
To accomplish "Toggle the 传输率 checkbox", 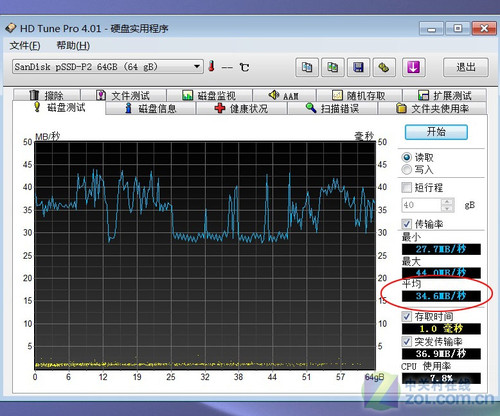I will pos(406,224).
